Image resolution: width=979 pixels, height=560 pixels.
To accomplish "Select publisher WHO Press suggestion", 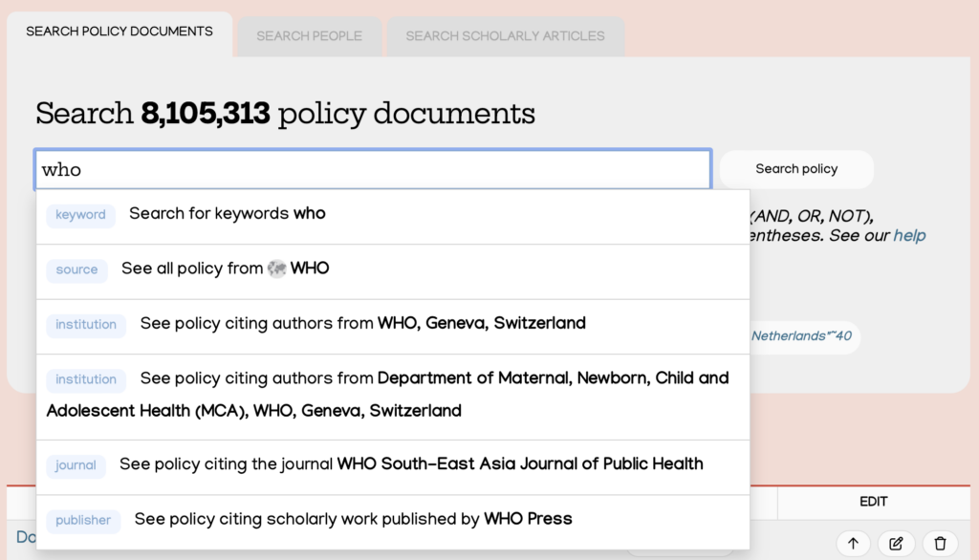I will tap(393, 522).
